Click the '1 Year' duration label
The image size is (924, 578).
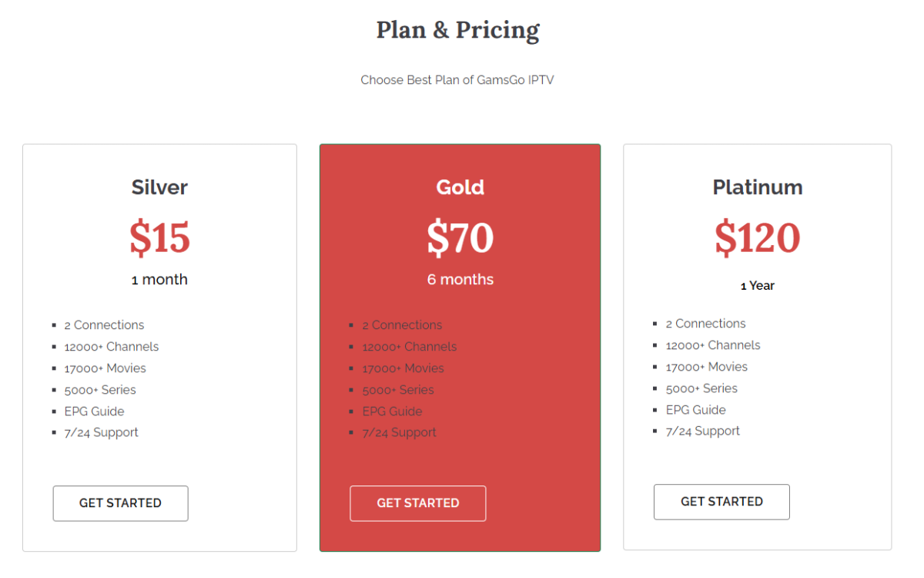(x=757, y=285)
